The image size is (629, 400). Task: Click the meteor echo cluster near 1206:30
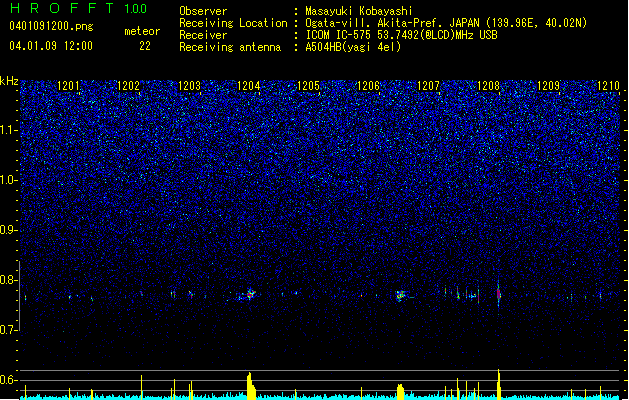click(401, 296)
